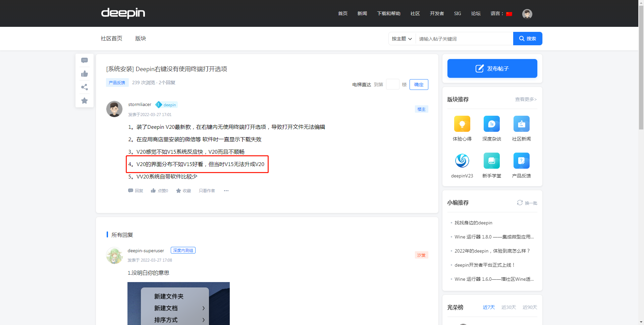This screenshot has height=325, width=644.
Task: Open 下载和帮助 in top navigation
Action: click(389, 13)
